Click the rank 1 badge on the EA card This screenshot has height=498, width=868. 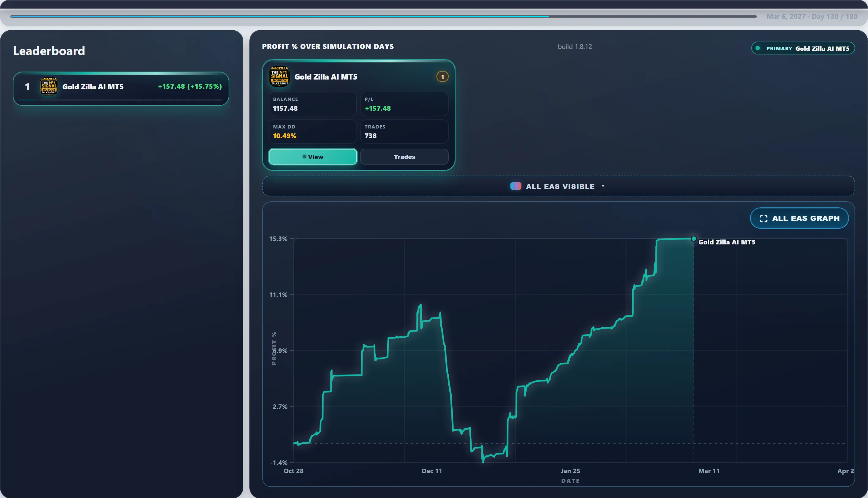tap(443, 76)
